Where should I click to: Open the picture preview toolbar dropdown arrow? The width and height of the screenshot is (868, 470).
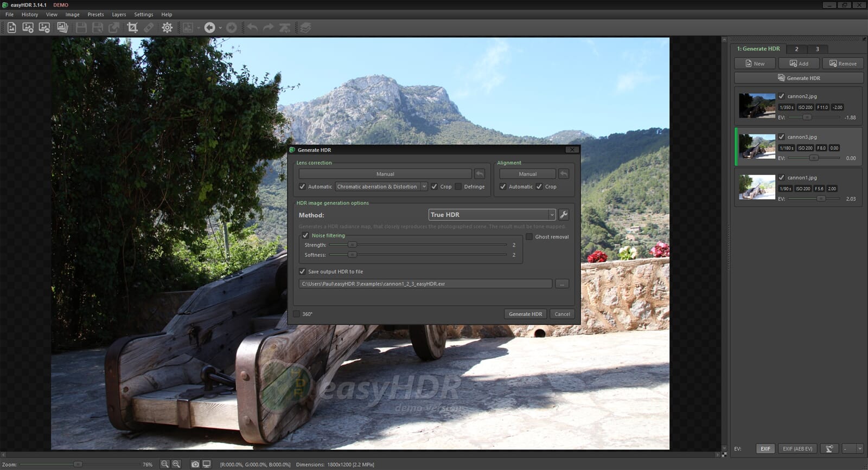pos(199,28)
